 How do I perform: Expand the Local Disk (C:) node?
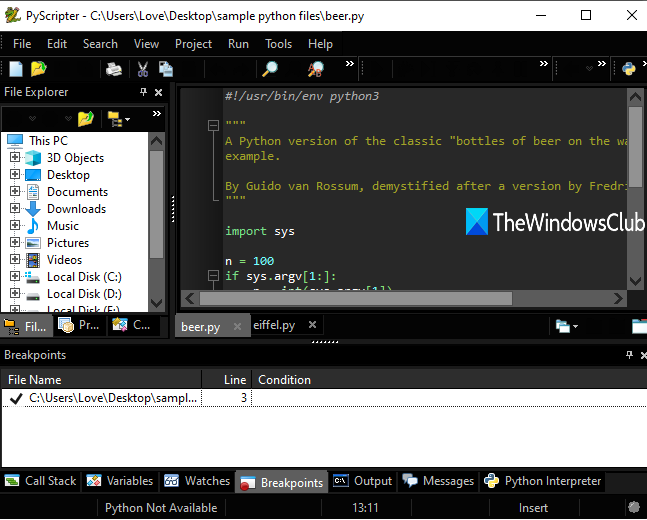pyautogui.click(x=15, y=277)
